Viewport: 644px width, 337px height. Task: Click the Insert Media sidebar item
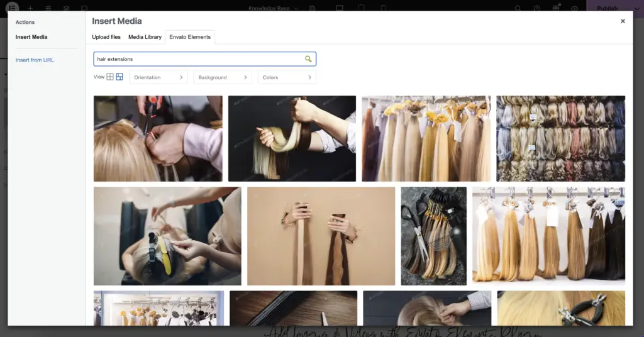point(31,37)
